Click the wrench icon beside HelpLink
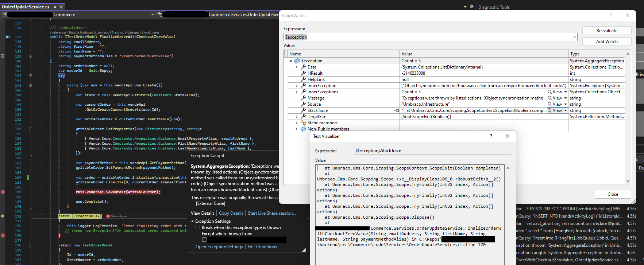This screenshot has height=265, width=644. tap(303, 79)
